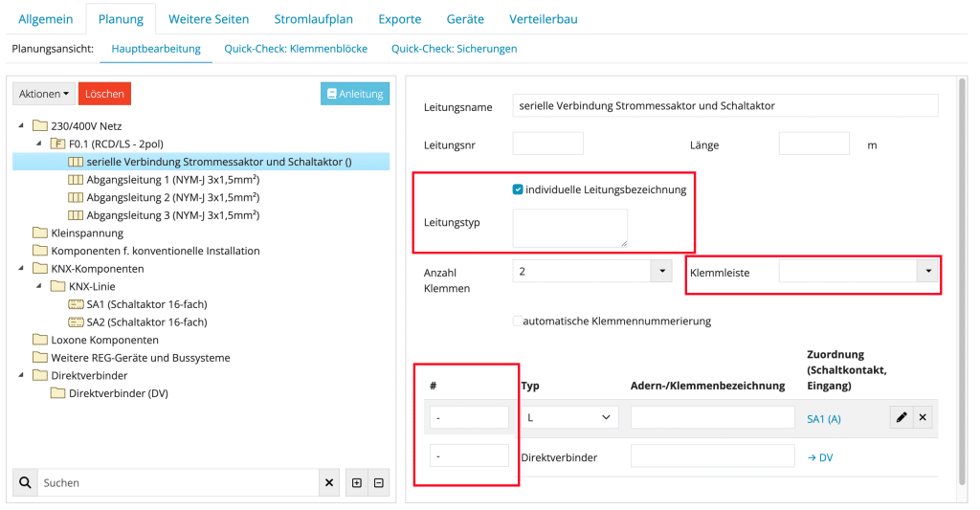Open Quick-Check: Klemmenblöcke view
980x510 pixels.
coord(296,49)
